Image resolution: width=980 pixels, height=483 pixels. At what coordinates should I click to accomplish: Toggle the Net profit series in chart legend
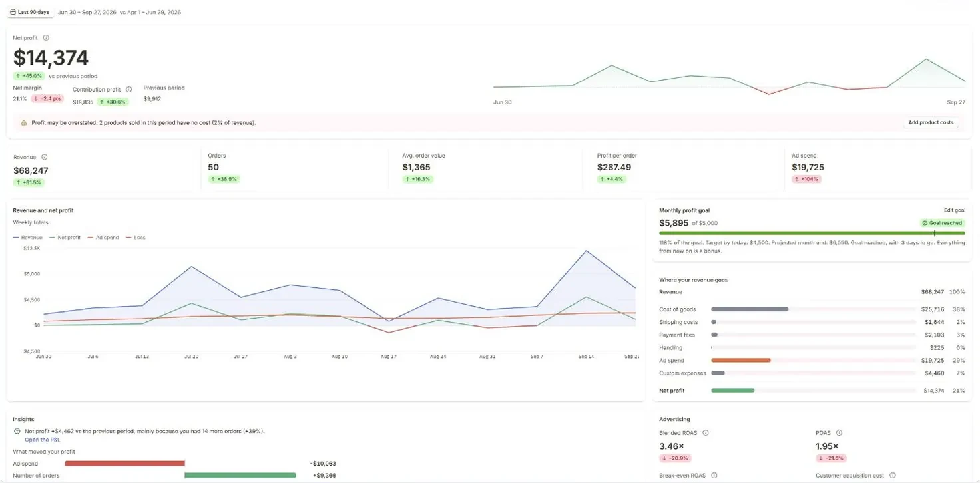click(x=65, y=238)
